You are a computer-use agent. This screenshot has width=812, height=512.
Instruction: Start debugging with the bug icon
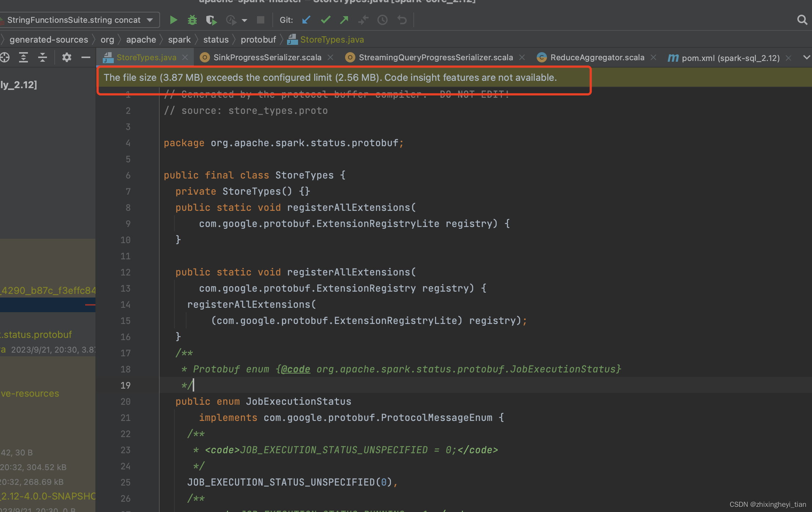pos(192,20)
